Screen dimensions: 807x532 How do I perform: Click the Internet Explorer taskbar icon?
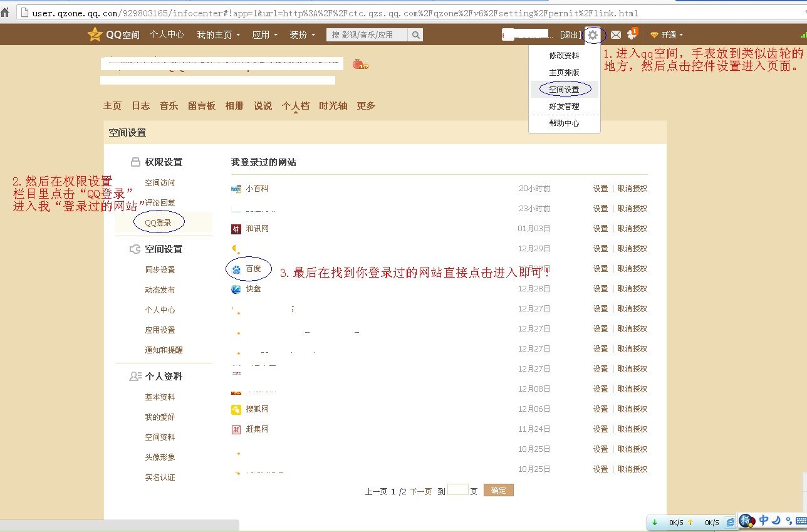[729, 521]
